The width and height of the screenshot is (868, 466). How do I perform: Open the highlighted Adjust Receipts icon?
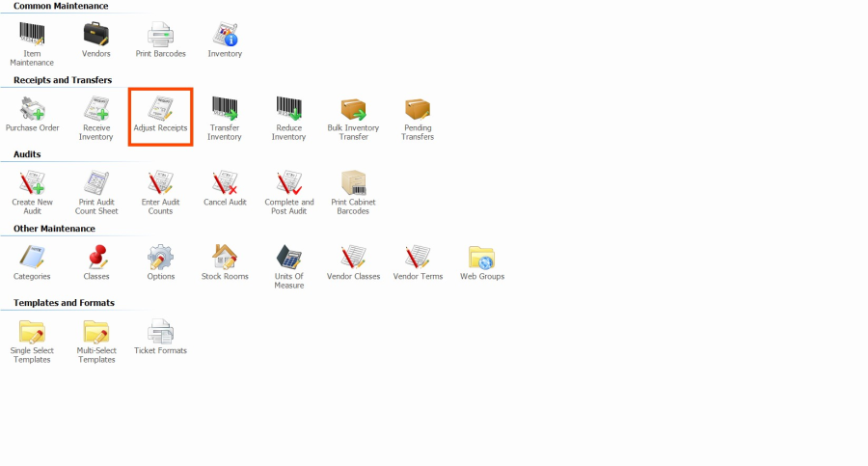pyautogui.click(x=160, y=109)
